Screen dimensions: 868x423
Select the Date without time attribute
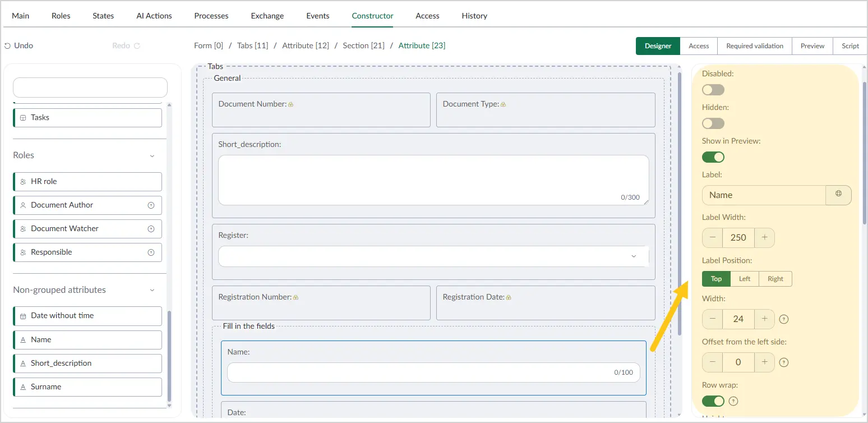click(87, 316)
